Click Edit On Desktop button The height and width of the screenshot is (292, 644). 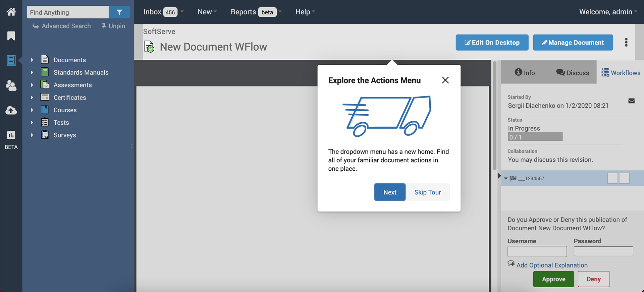(x=492, y=43)
